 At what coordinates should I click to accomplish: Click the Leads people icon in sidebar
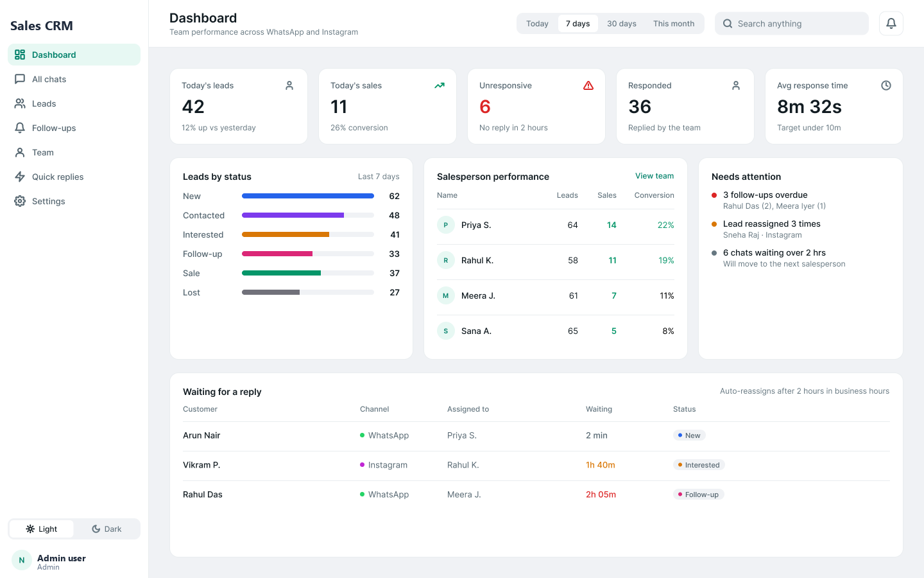pos(20,103)
